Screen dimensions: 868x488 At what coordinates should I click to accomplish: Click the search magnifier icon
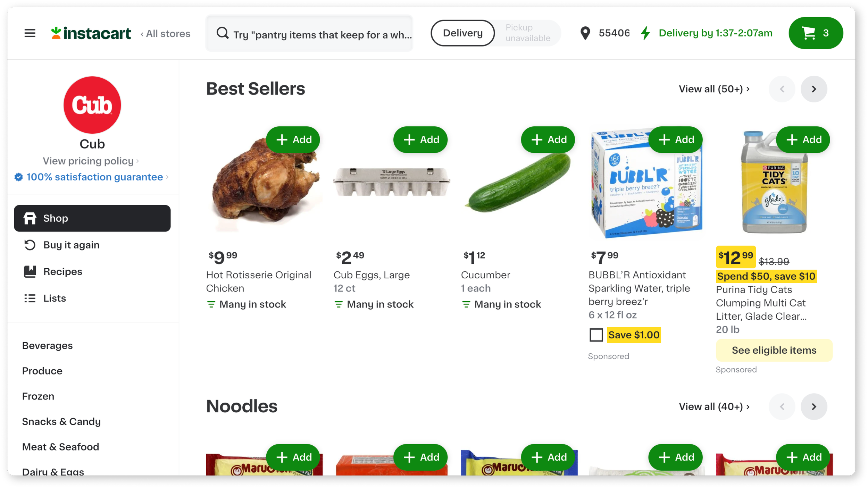(223, 33)
